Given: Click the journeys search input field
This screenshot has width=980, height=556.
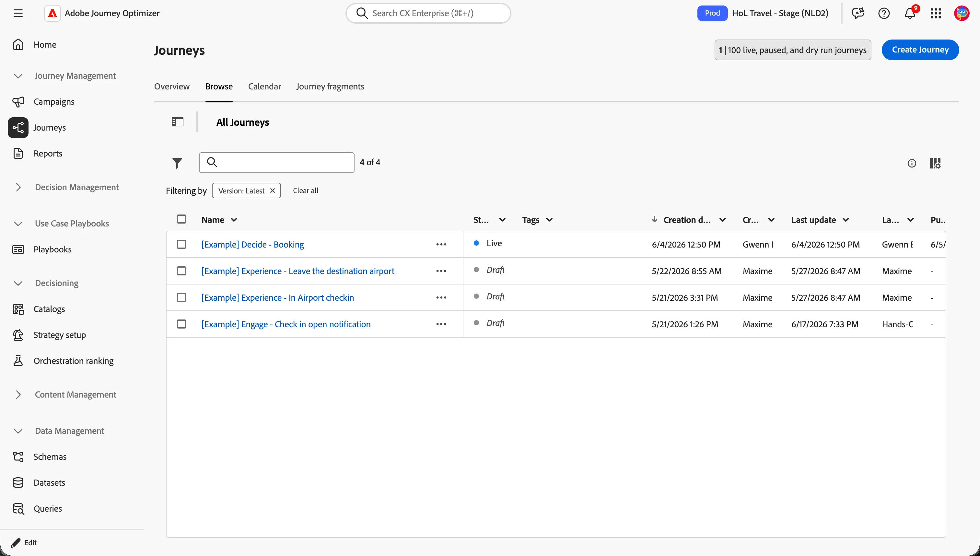Looking at the screenshot, I should 276,163.
